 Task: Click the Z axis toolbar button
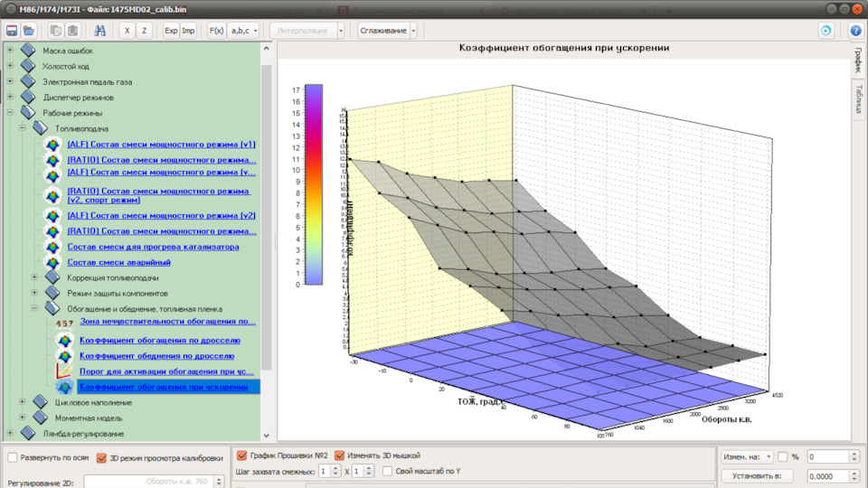[144, 31]
